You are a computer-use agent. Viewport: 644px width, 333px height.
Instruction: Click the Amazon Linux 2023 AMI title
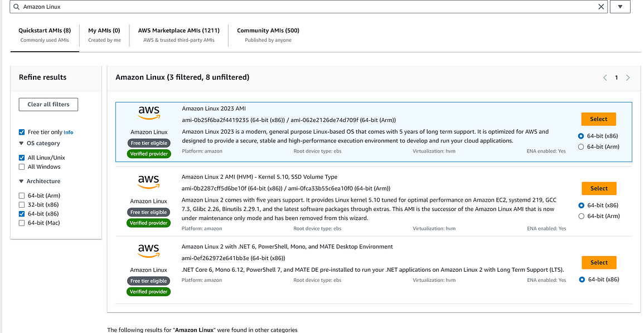click(x=214, y=108)
